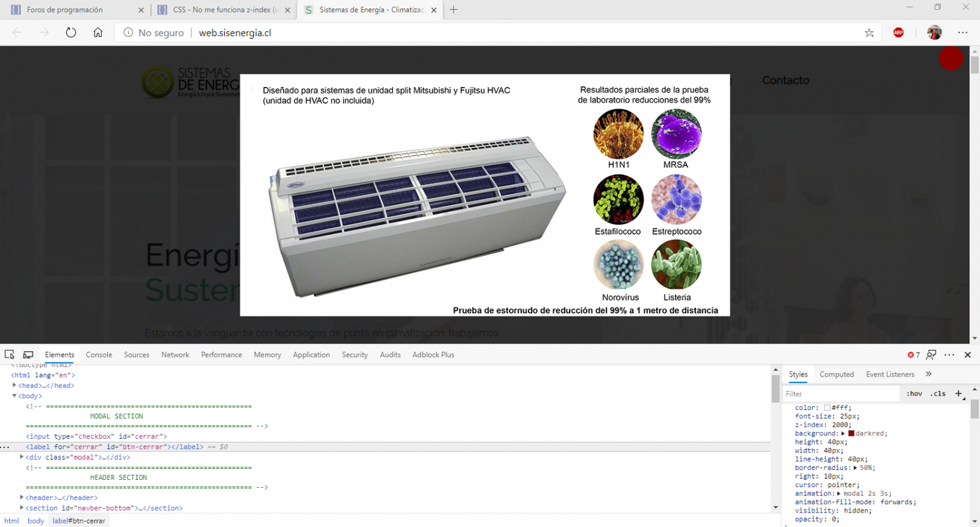The width and height of the screenshot is (980, 527).
Task: Select the Styles tab
Action: [x=798, y=374]
